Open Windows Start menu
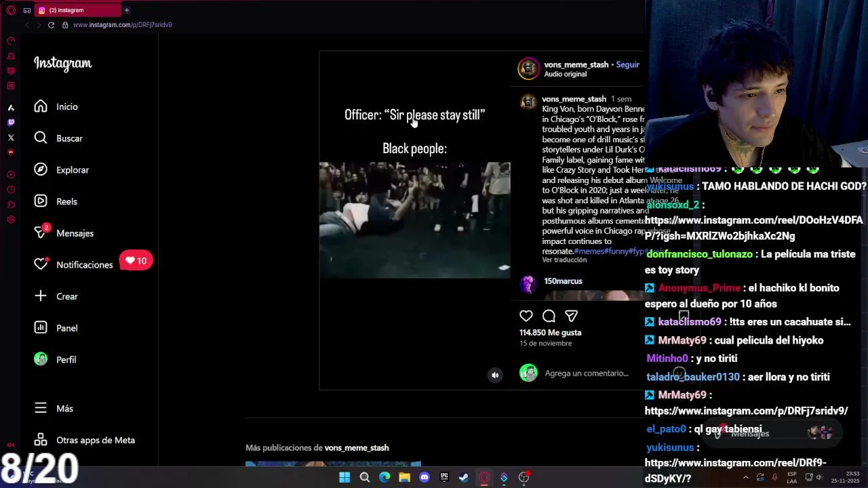868x488 pixels. click(344, 477)
